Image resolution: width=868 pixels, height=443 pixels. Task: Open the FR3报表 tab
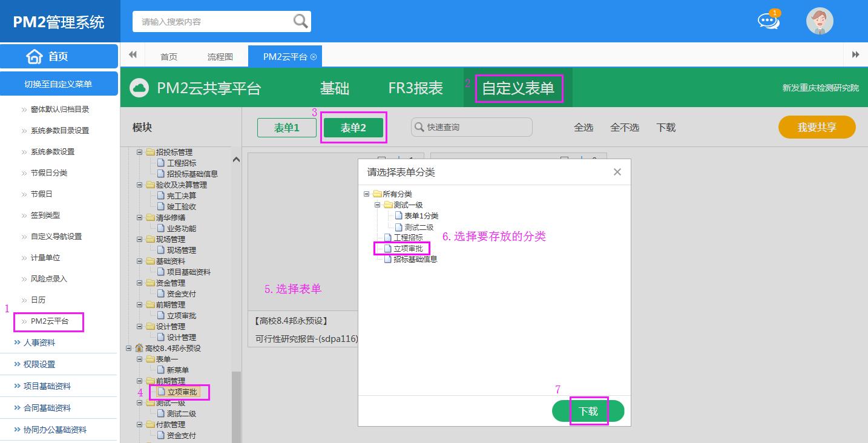[415, 88]
